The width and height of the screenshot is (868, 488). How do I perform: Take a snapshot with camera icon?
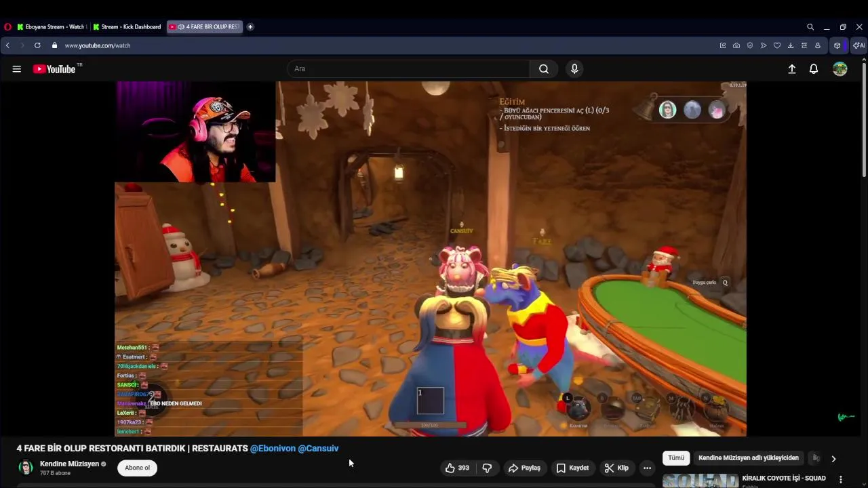[736, 45]
